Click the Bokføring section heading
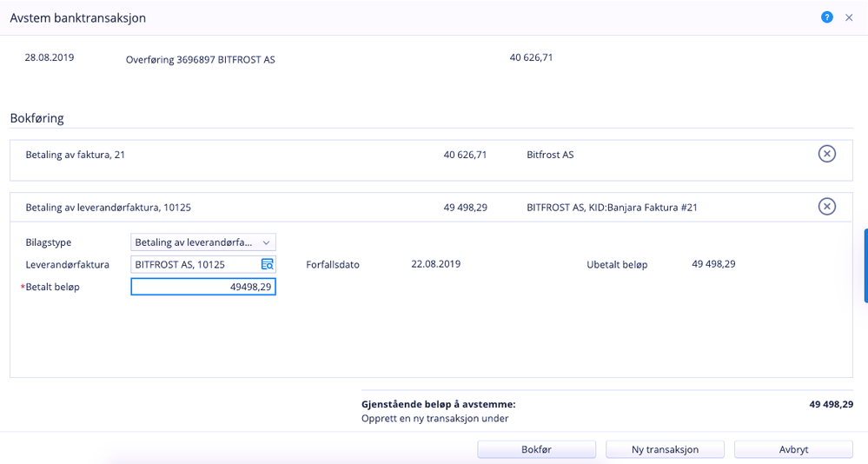The width and height of the screenshot is (868, 464). point(37,118)
